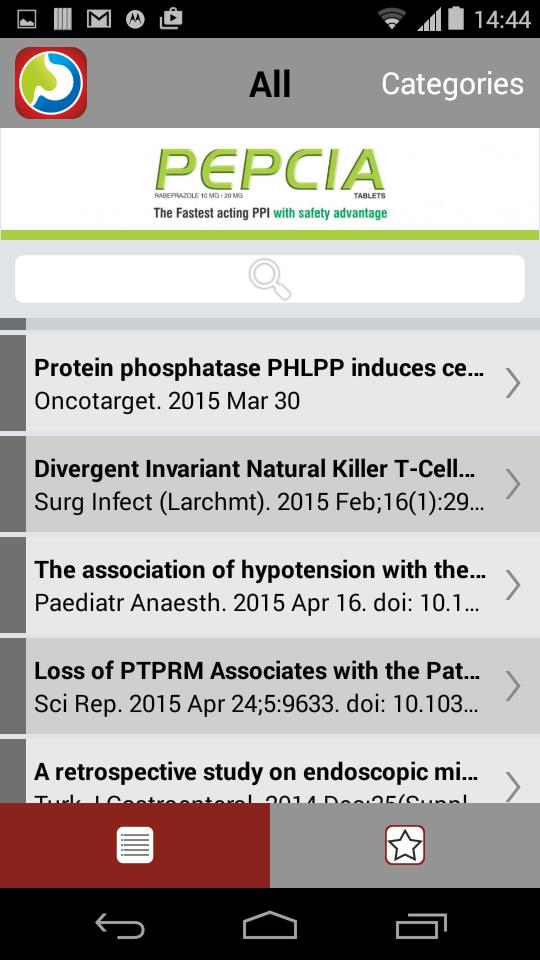Image resolution: width=540 pixels, height=960 pixels.
Task: Expand the Divergent Invariant Natural Killer chevron
Action: coord(512,484)
